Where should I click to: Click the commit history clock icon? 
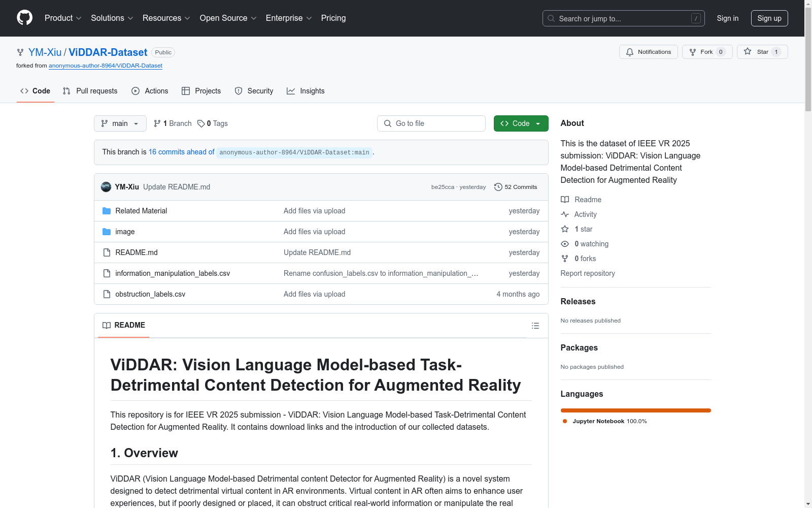tap(498, 187)
